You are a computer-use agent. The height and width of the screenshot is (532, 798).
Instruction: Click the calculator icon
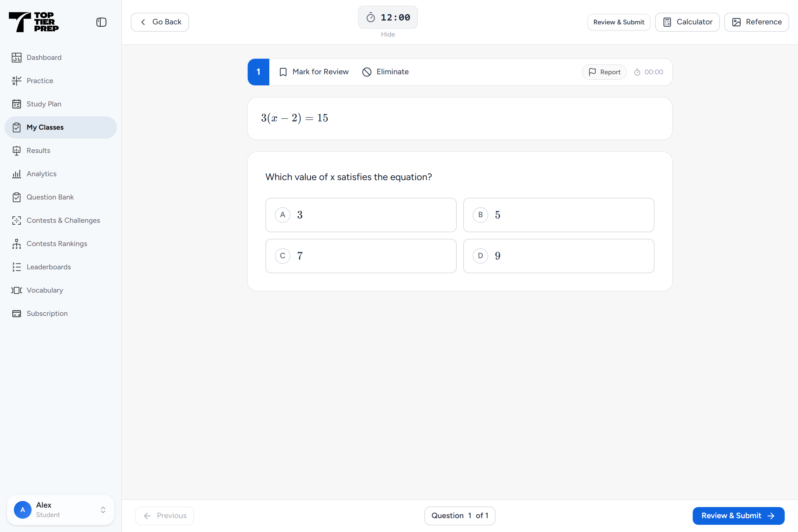667,22
